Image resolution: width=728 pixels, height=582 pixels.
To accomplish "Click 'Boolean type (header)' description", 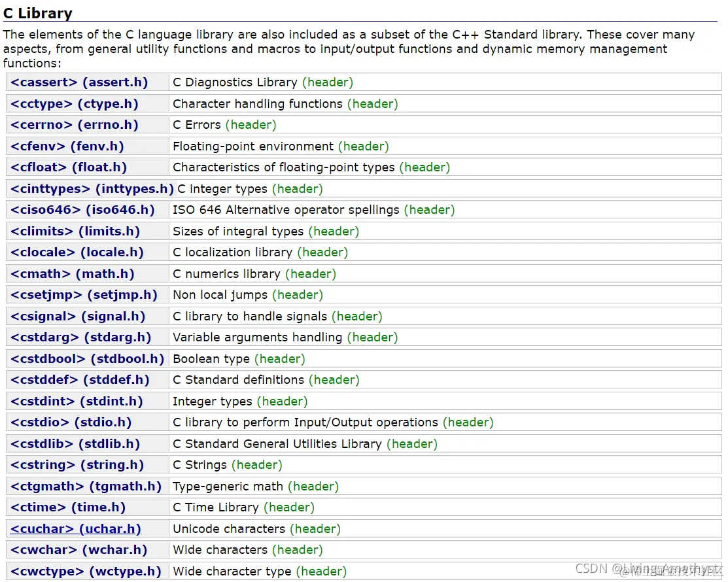I will [x=239, y=359].
